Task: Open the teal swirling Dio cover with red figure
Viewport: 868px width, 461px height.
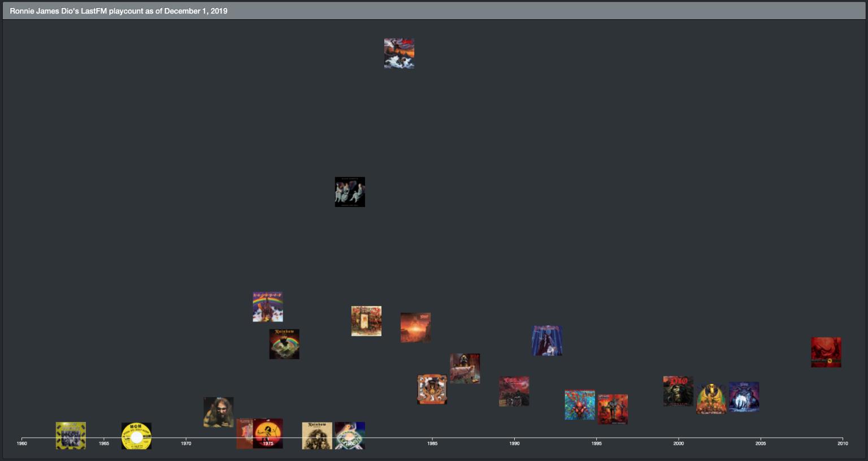Action: (580, 405)
